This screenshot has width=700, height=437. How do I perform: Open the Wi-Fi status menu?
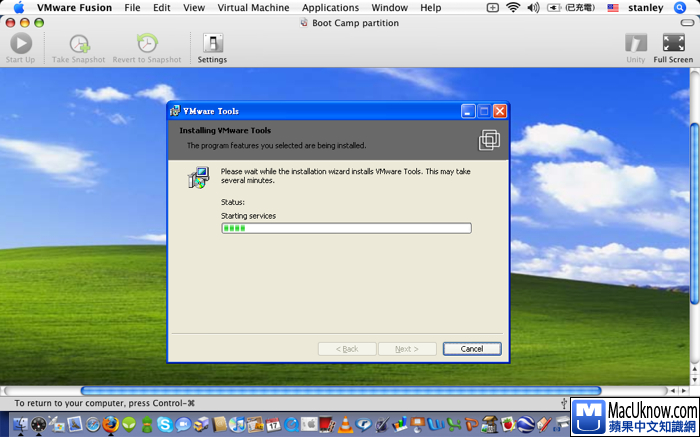tap(513, 7)
